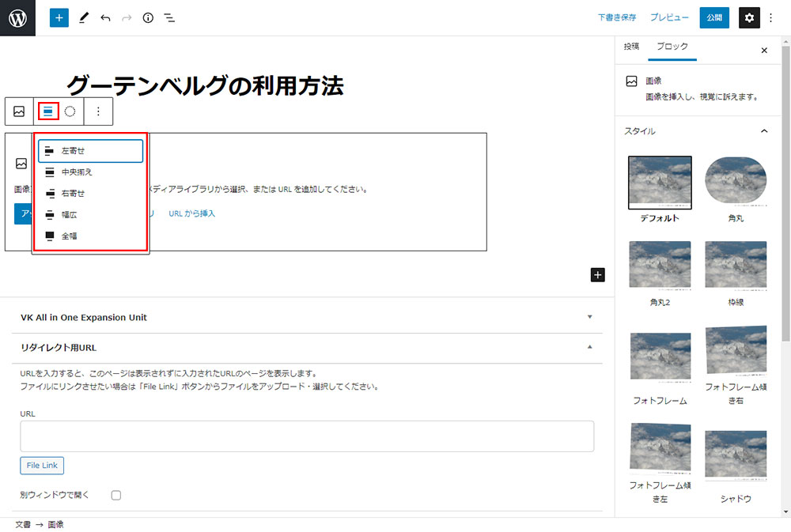
Task: Open the list view outline icon
Action: 169,17
